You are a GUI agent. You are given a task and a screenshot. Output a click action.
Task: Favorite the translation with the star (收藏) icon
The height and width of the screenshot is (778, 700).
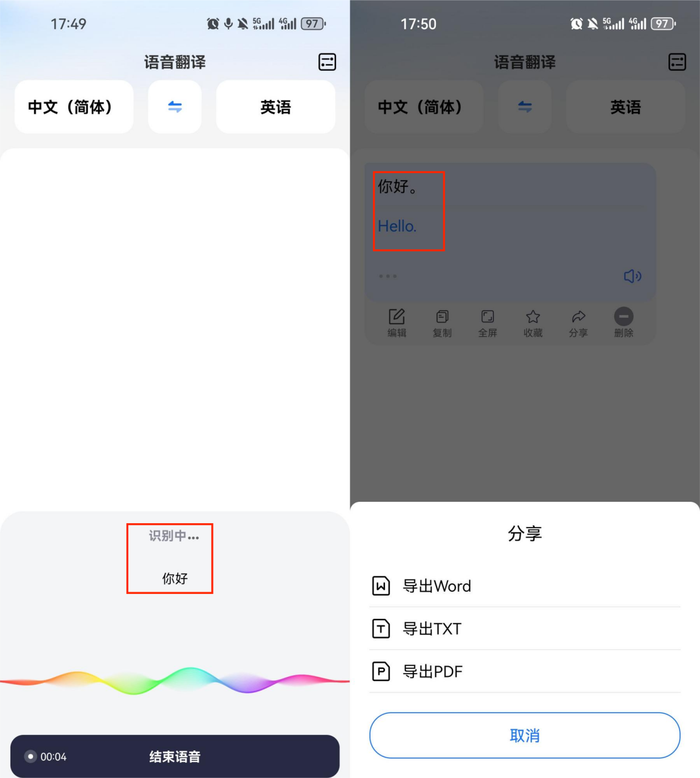pos(533,317)
